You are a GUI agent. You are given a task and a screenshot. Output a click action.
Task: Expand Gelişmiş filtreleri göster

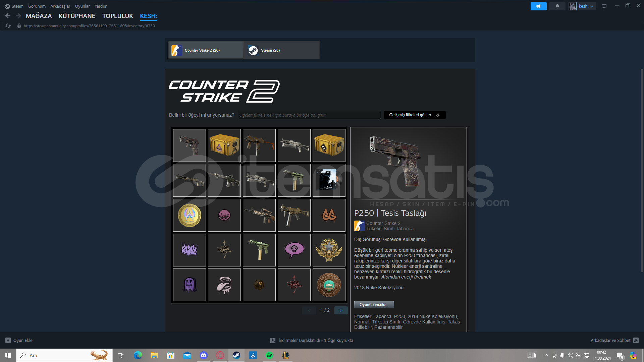(415, 115)
